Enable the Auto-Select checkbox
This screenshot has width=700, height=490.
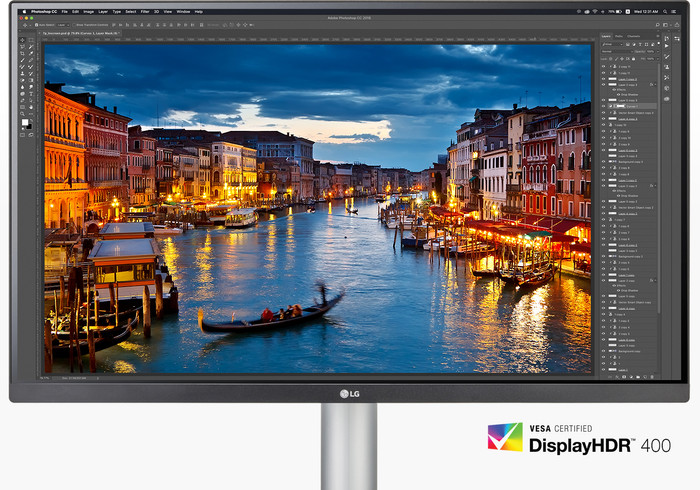click(x=37, y=25)
